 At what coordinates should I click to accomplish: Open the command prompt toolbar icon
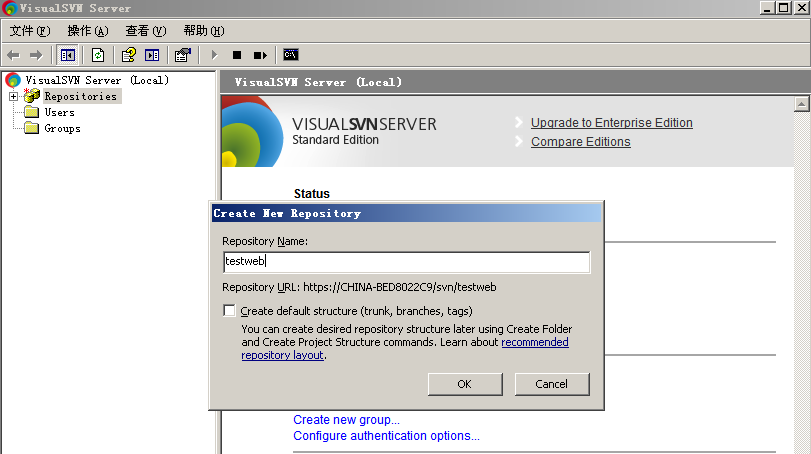(291, 54)
